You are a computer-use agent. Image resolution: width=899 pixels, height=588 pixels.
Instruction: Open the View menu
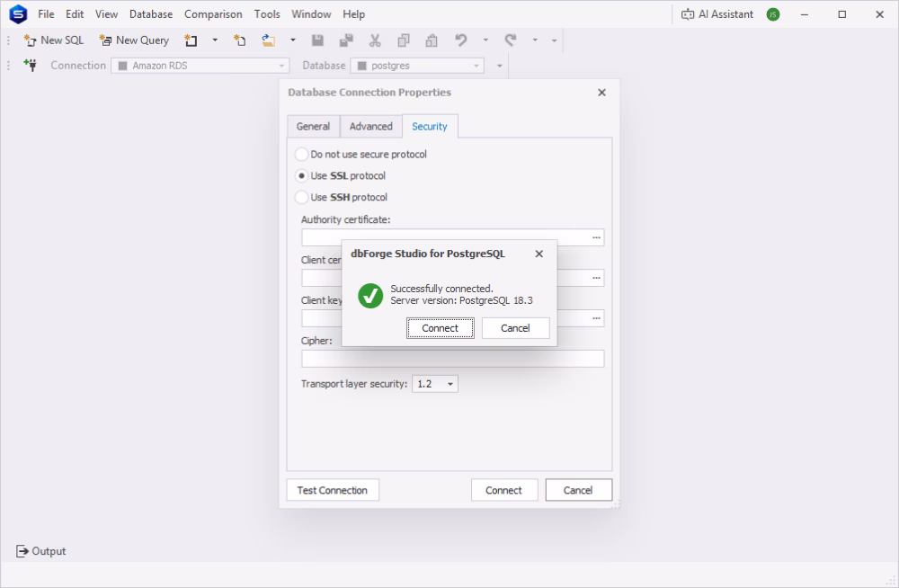107,13
